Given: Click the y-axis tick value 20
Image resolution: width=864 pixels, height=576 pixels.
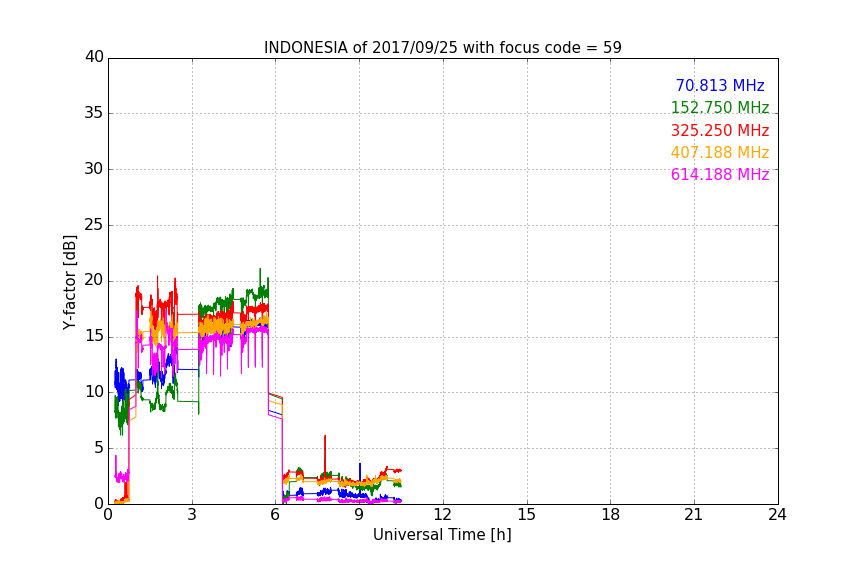Looking at the screenshot, I should point(94,281).
